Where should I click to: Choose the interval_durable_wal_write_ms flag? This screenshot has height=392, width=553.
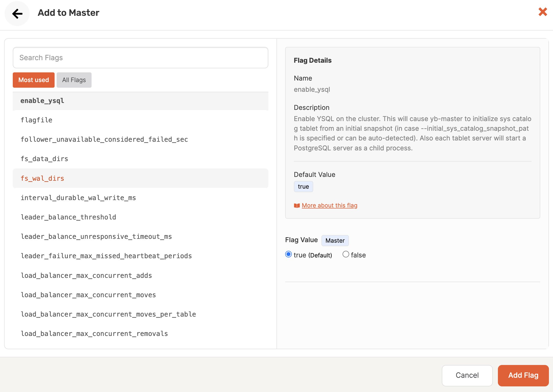78,198
